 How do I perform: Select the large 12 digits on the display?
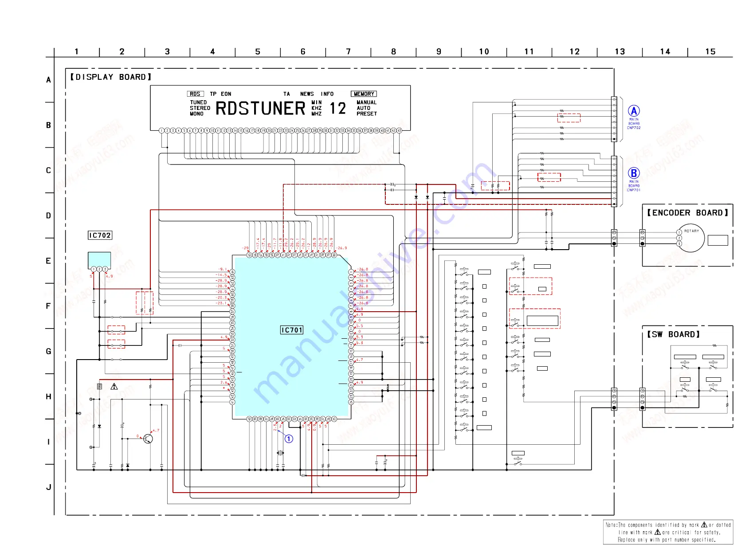(337, 109)
